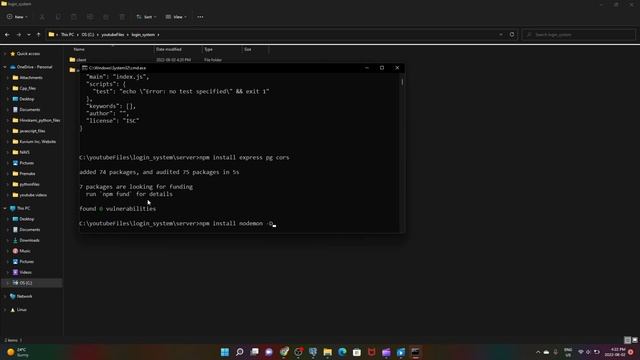
Task: Click the Search login_system input field
Action: 578,35
